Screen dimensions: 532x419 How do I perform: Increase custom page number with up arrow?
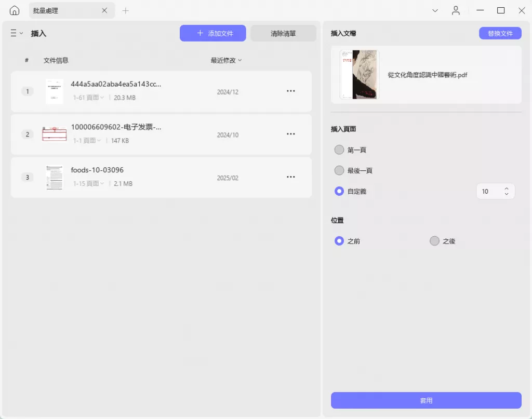(507, 188)
